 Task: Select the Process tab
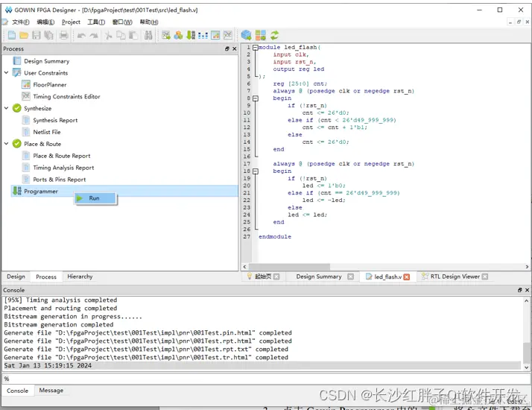point(46,277)
